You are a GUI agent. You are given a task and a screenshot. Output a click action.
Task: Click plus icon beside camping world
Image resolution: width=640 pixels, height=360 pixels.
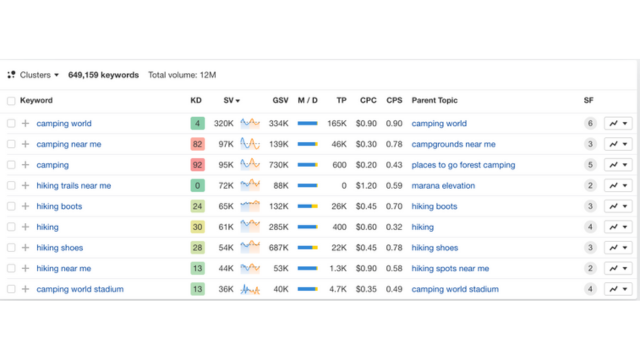(x=25, y=123)
